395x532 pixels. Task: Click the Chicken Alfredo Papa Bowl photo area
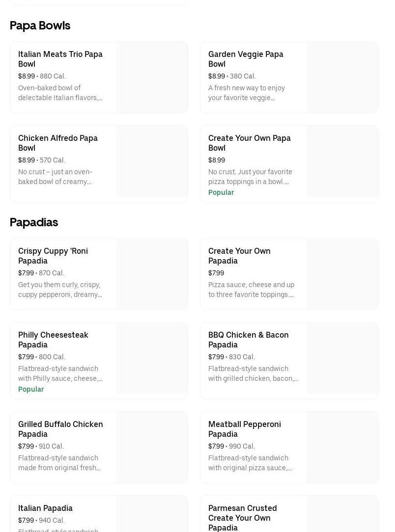[x=152, y=161]
